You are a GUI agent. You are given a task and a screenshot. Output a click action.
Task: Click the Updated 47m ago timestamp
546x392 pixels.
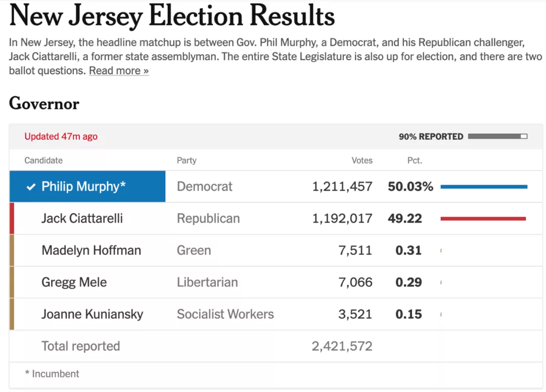point(61,137)
